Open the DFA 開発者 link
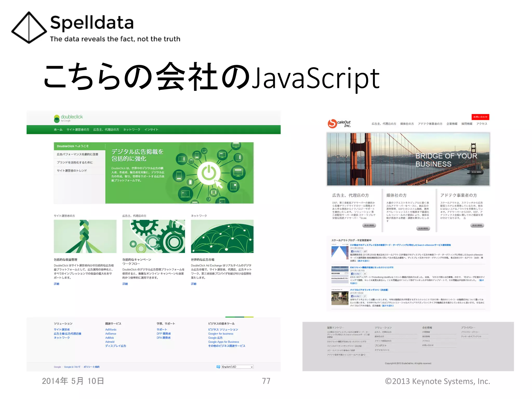The width and height of the screenshot is (532, 399). [164, 338]
